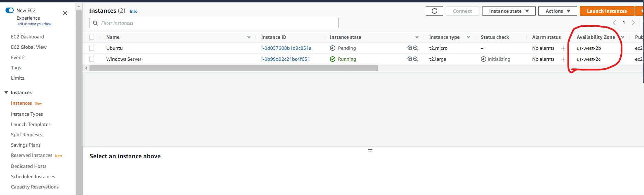Open instance ID i-0b99d92c21bc4f631 link

[x=286, y=59]
